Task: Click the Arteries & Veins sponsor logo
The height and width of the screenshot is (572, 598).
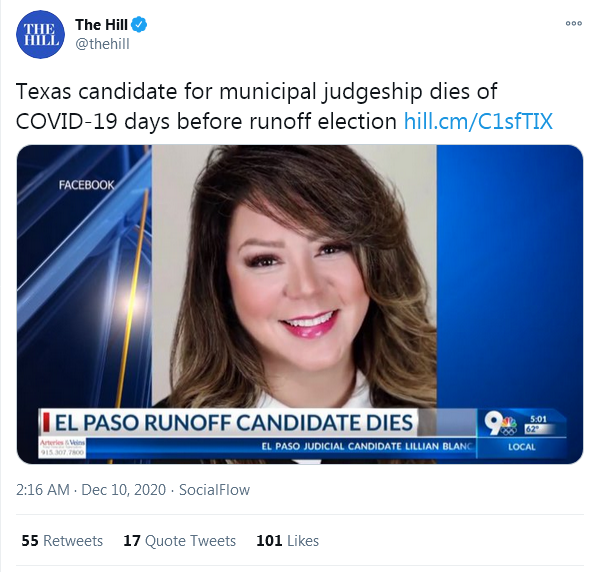Action: coord(63,448)
